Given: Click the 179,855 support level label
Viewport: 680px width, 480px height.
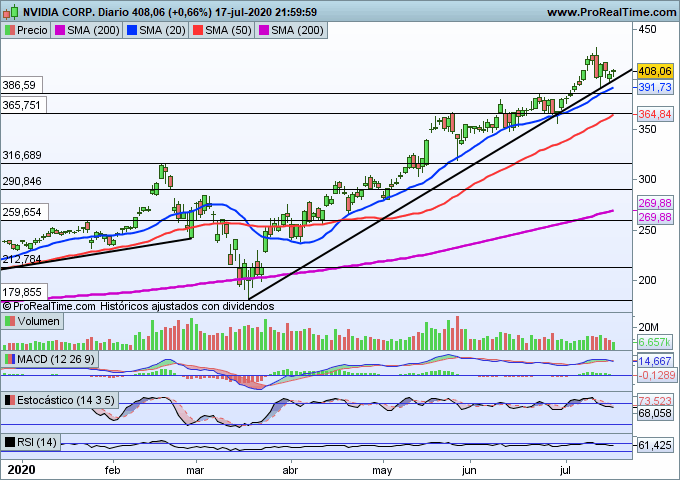Looking at the screenshot, I should (22, 292).
